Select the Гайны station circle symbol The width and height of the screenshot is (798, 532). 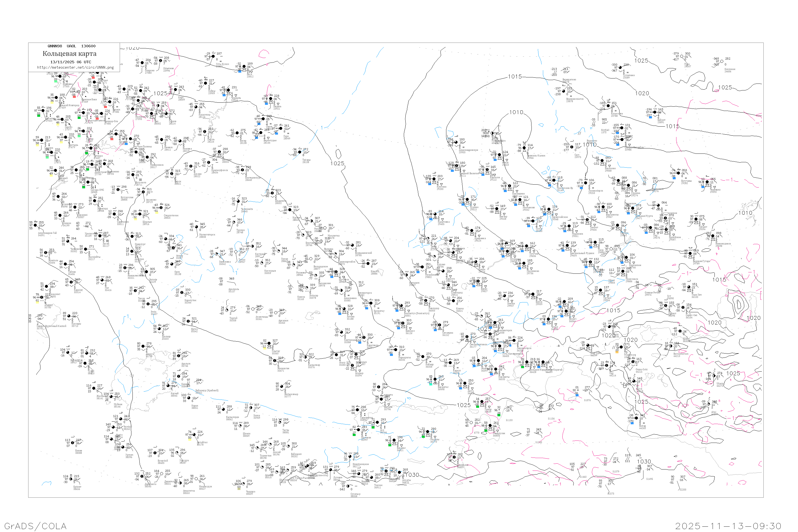(x=206, y=83)
